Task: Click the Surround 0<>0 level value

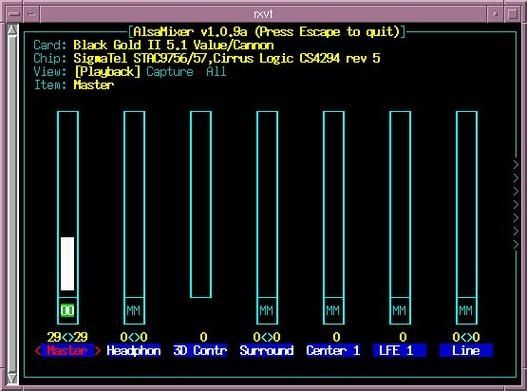Action: coord(267,337)
